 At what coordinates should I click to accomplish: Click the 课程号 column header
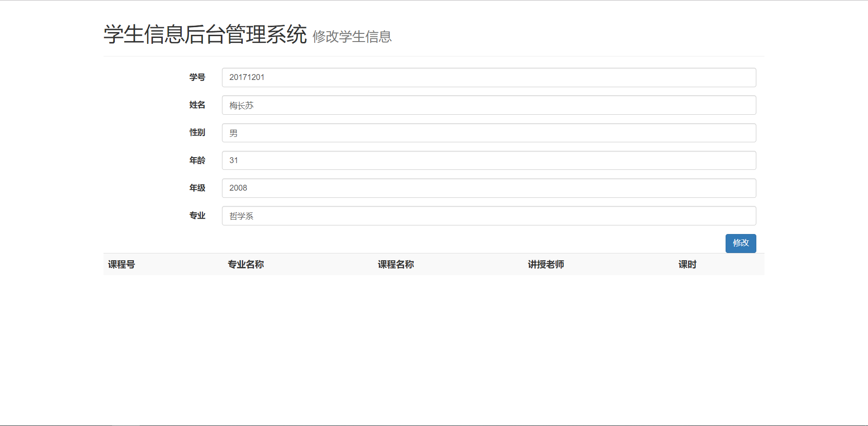pos(121,264)
